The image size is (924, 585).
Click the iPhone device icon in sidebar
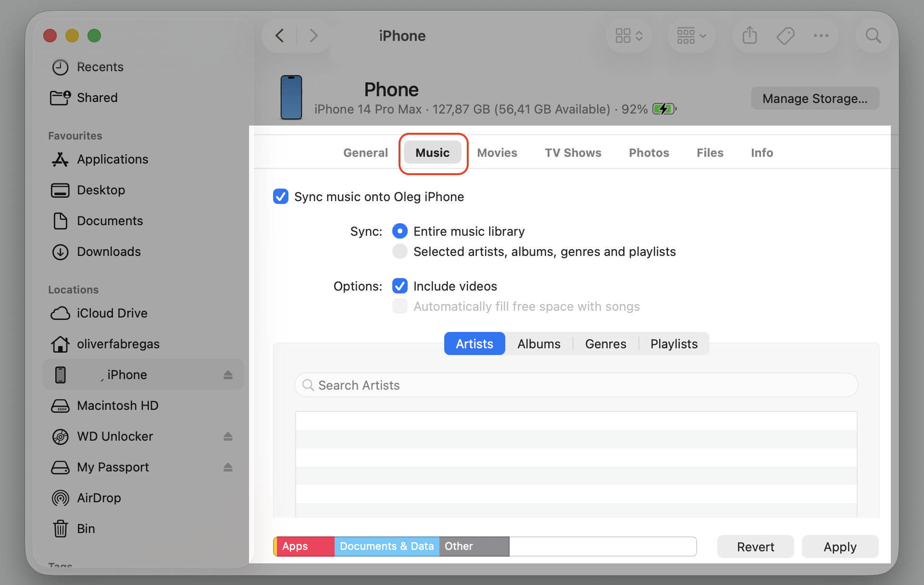tap(60, 375)
